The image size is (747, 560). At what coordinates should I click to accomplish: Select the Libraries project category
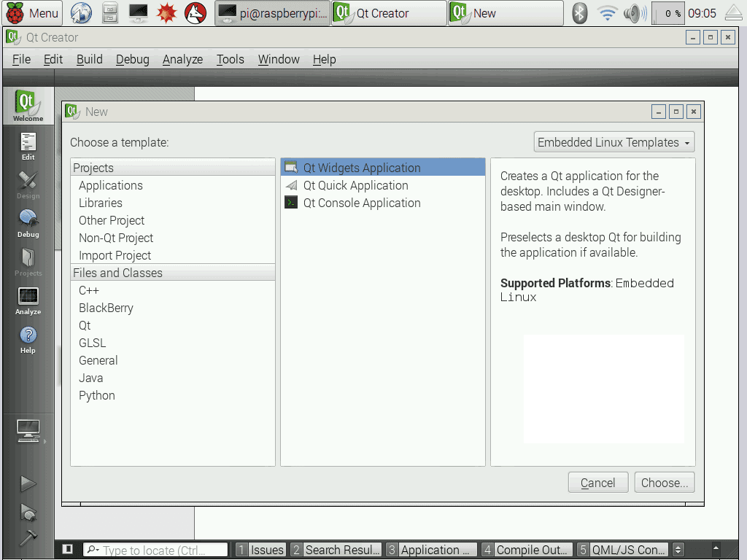(x=101, y=203)
